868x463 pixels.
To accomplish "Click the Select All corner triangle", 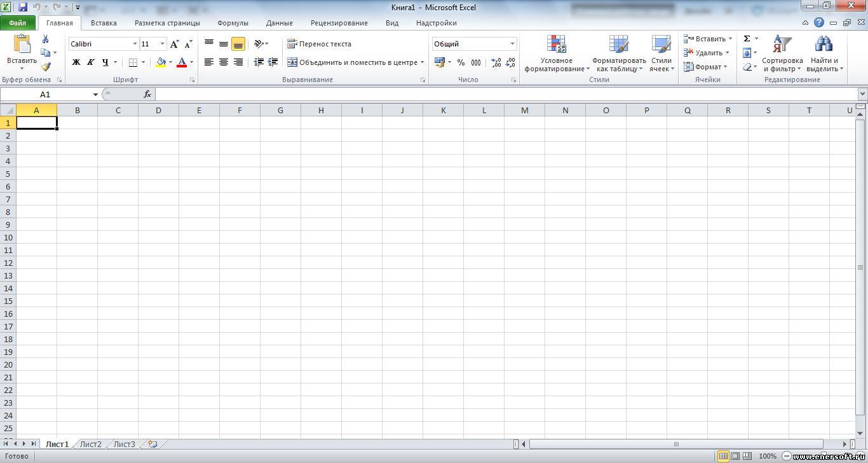I will click(x=8, y=110).
